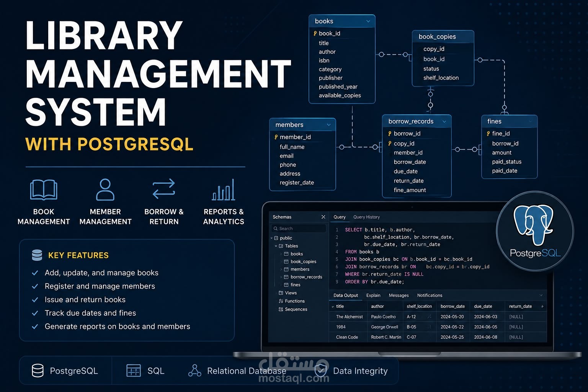This screenshot has height=392, width=588.
Task: Expand the members table in Schemas tree
Action: (281, 269)
